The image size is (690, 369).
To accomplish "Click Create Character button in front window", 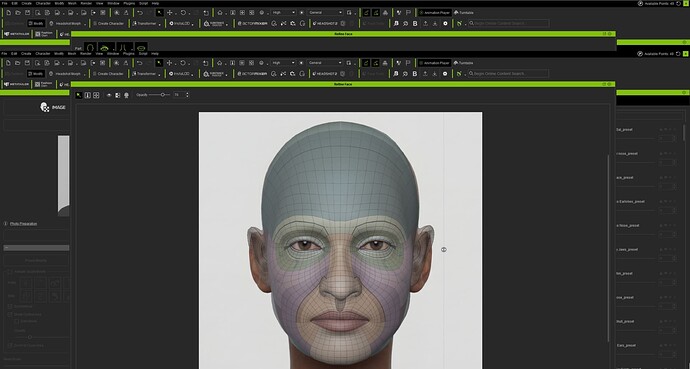I will (x=108, y=73).
